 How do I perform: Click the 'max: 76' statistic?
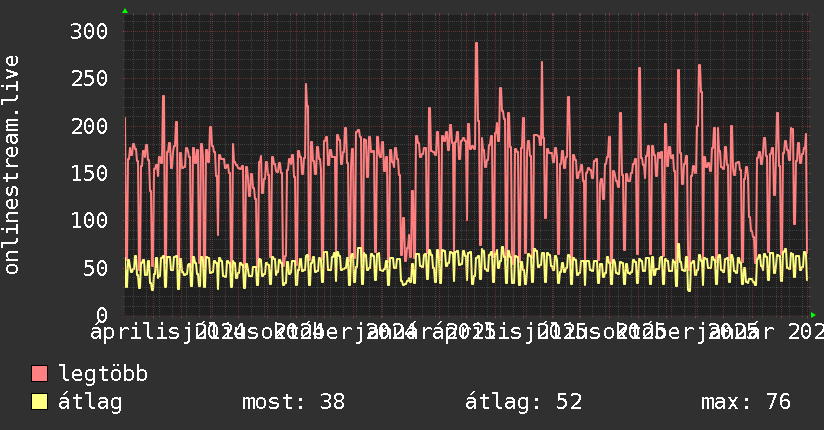[x=746, y=402]
